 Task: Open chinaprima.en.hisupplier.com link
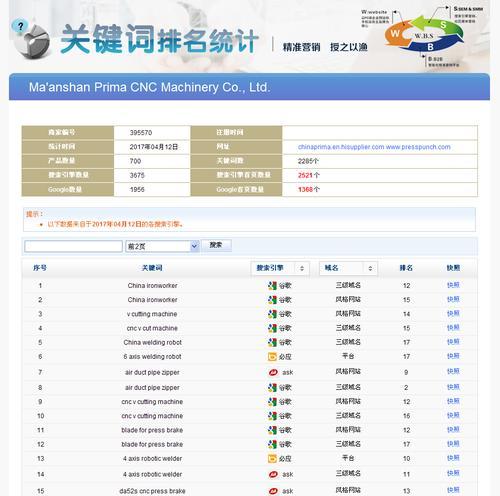[341, 147]
